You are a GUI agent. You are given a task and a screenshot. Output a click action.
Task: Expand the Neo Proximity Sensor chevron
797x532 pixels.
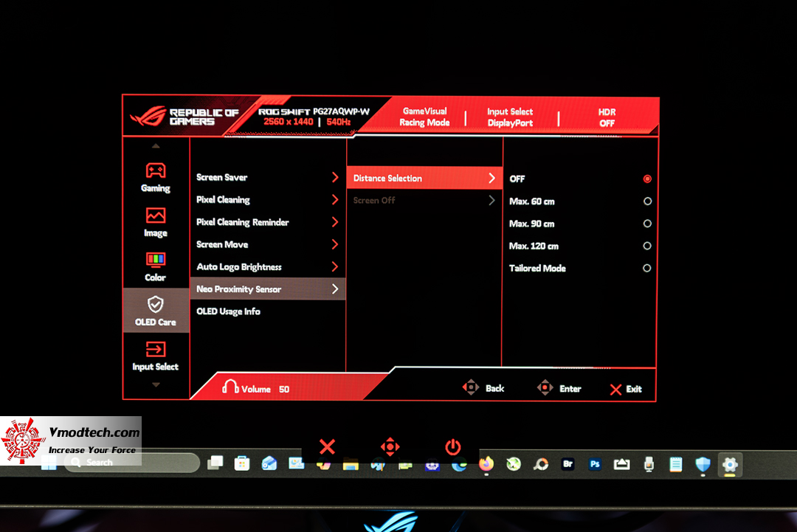[x=335, y=289]
